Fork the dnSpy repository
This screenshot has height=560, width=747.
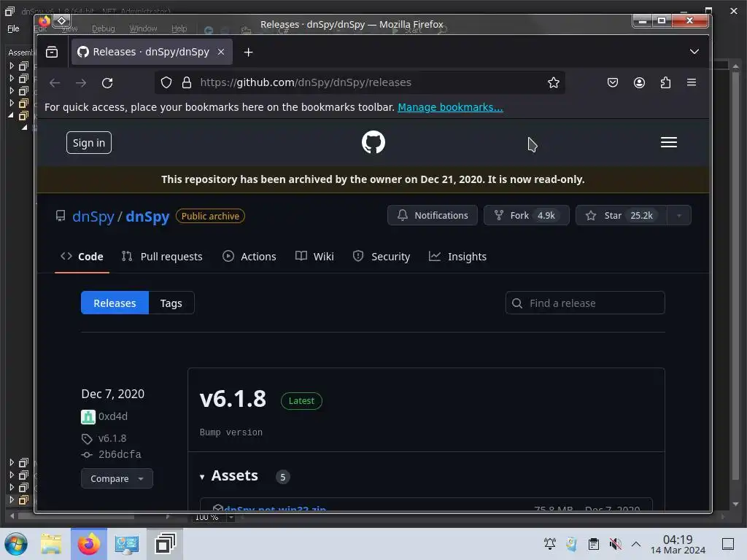(526, 215)
